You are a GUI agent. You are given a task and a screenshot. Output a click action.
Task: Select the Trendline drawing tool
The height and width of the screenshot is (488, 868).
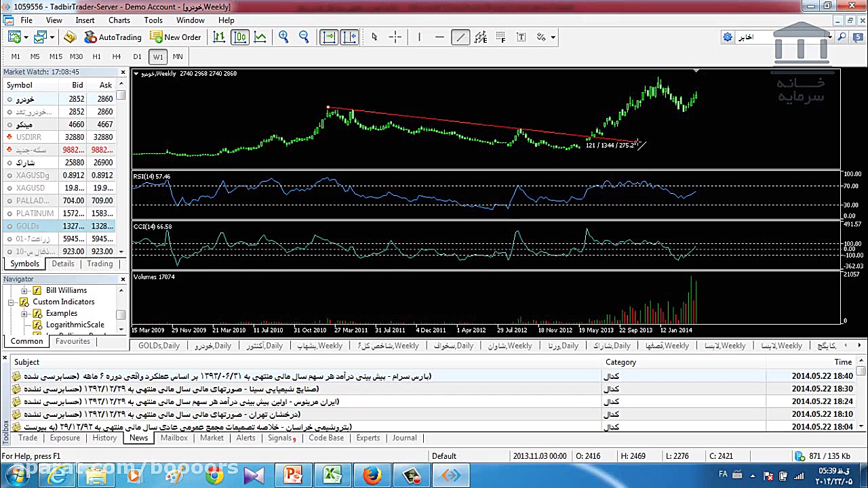click(x=460, y=37)
